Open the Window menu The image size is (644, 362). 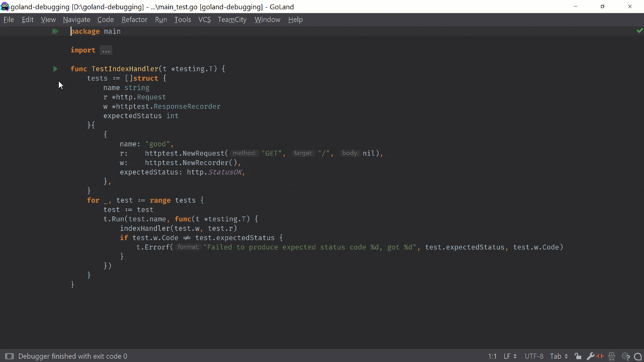(x=267, y=20)
